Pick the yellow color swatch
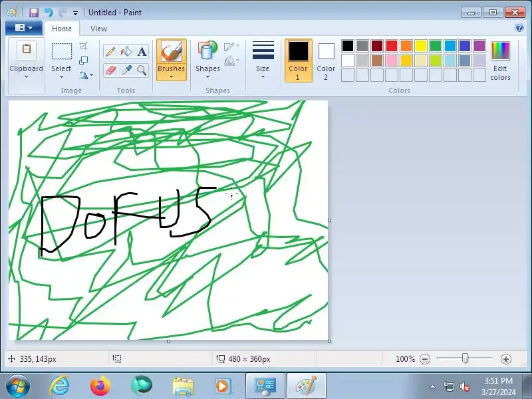 tap(421, 46)
